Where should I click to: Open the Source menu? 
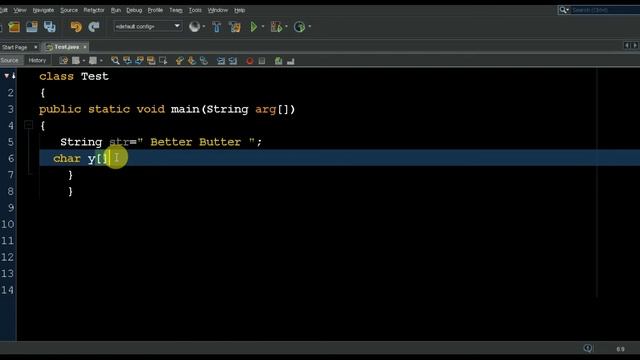pyautogui.click(x=69, y=10)
